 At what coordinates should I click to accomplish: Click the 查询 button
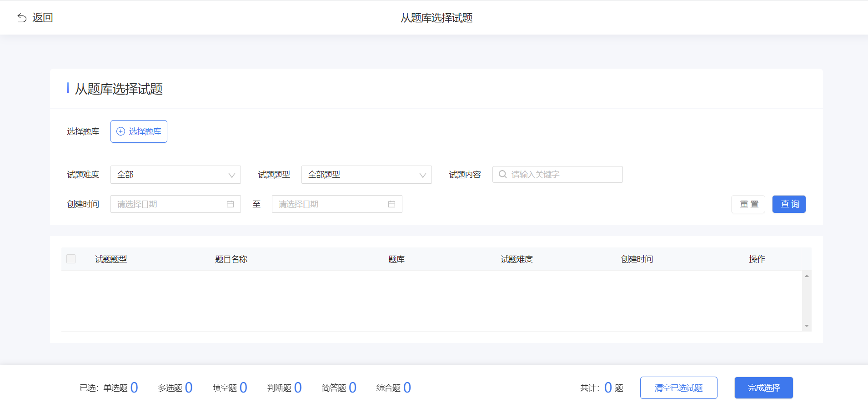(x=789, y=204)
